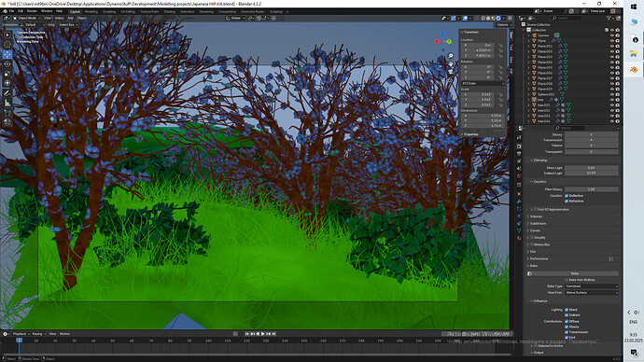This screenshot has width=644, height=362.
Task: Open the File menu
Action: pos(11,11)
